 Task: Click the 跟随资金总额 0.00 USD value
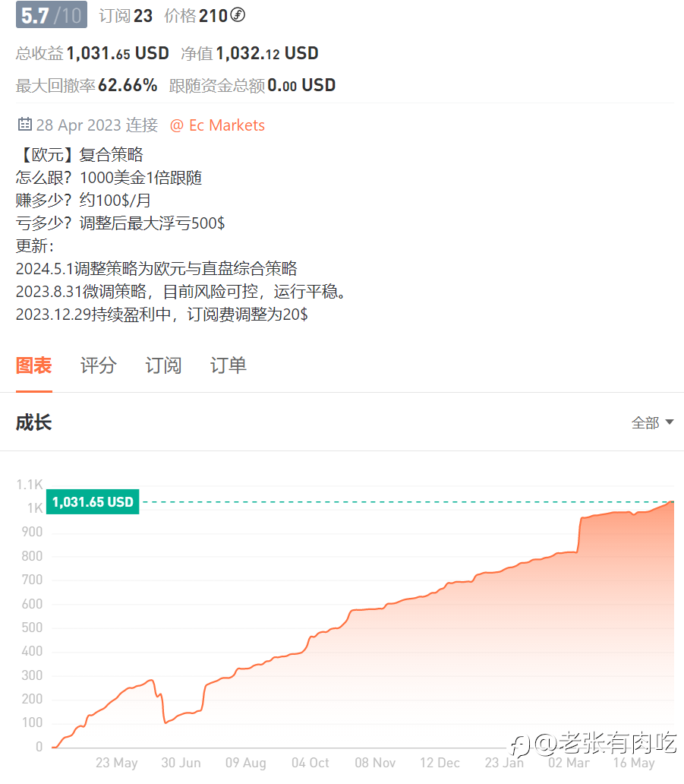(x=301, y=85)
